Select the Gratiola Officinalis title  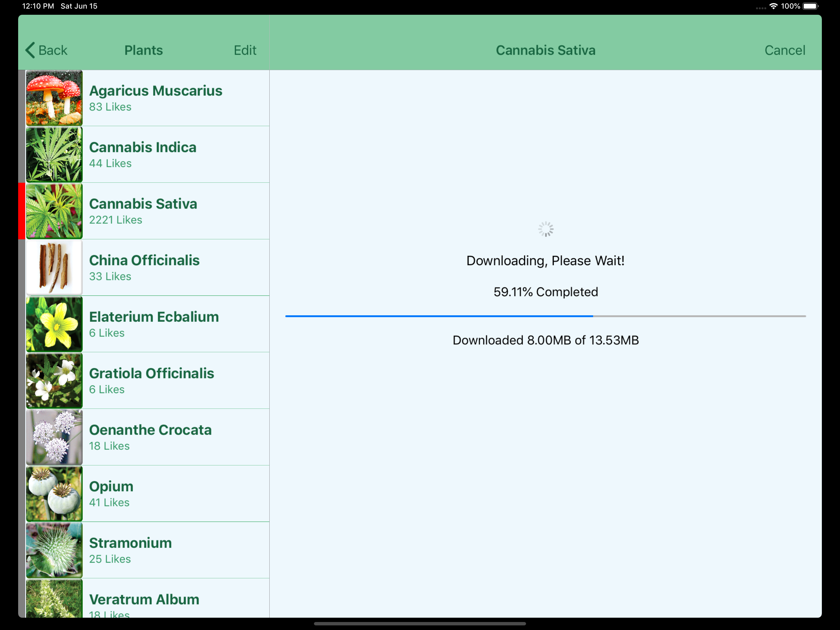pos(152,373)
